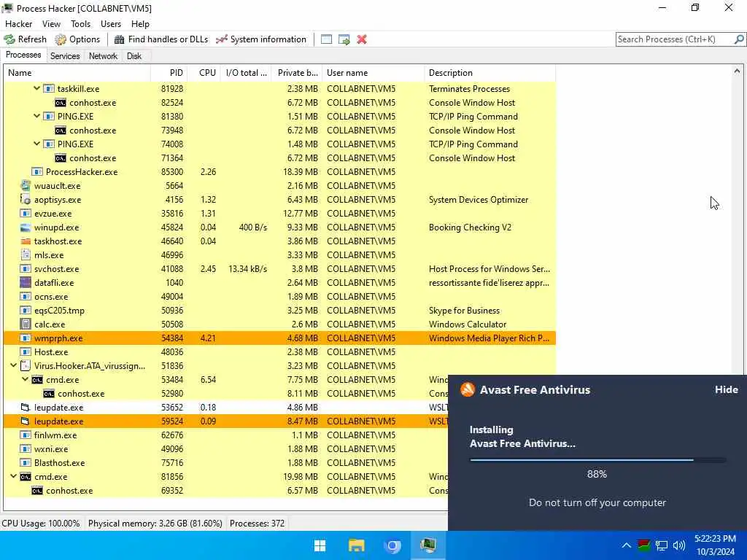This screenshot has height=560, width=747.
Task: Click the conhost.exe icon with PID 82524
Action: [61, 102]
